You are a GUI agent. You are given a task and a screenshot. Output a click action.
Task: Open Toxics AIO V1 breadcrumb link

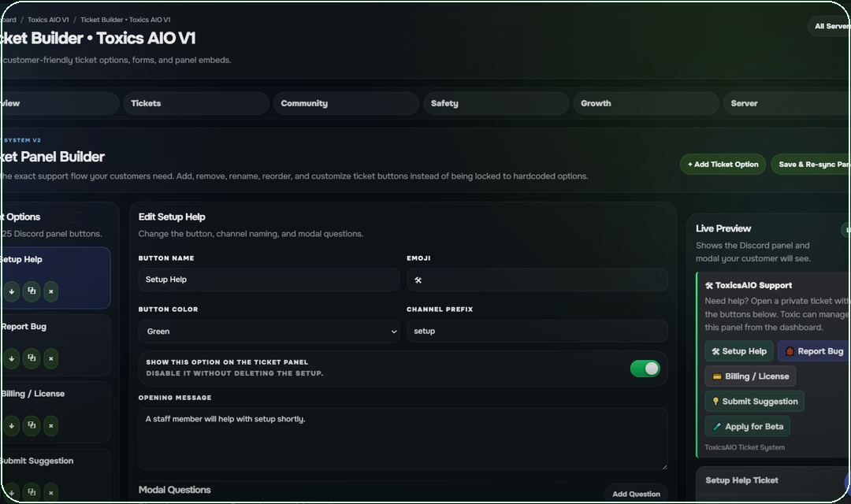pos(48,20)
